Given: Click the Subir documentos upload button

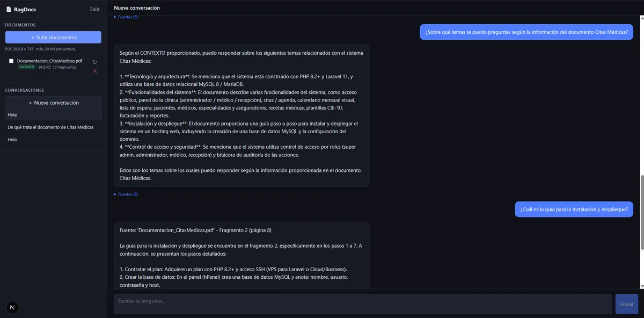Looking at the screenshot, I should [53, 38].
